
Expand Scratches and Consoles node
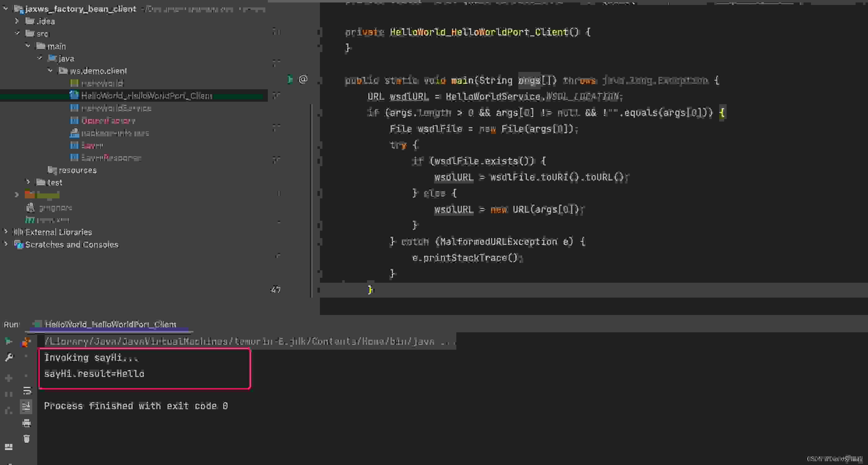(x=5, y=244)
